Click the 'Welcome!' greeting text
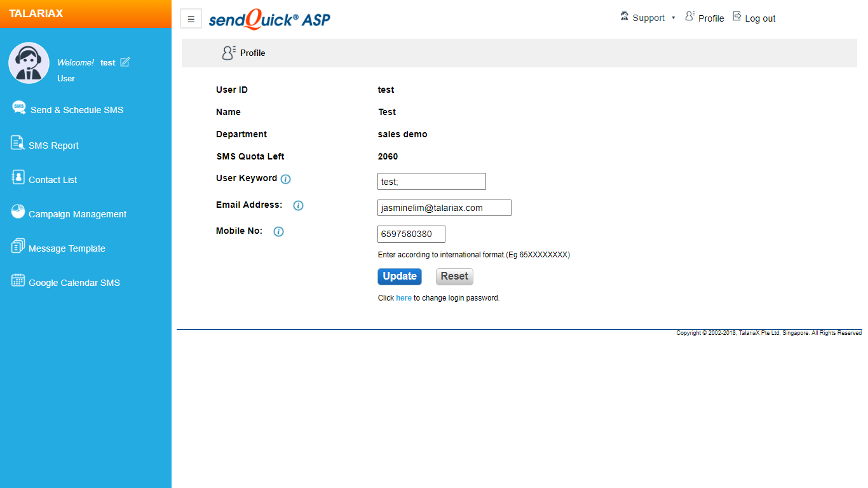868x488 pixels. coord(76,62)
